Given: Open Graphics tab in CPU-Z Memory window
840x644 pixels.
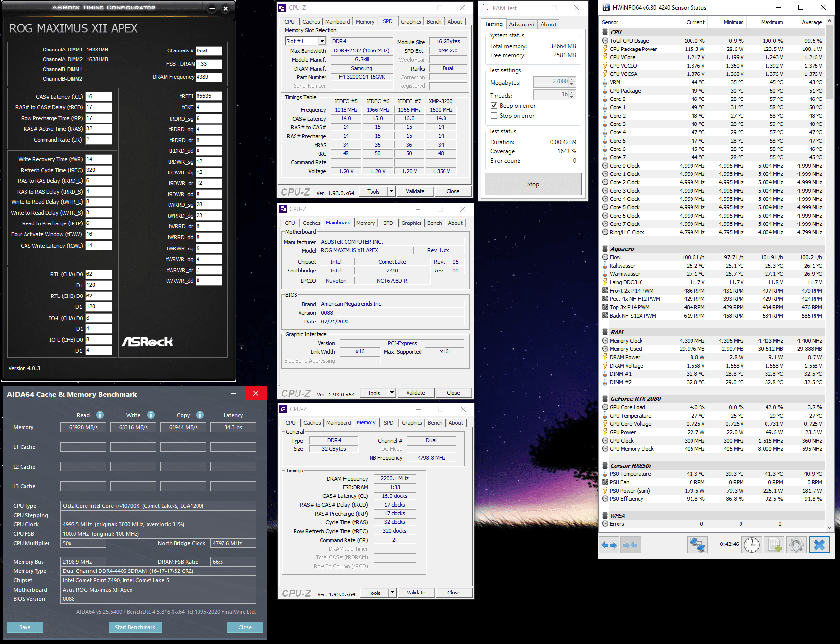Looking at the screenshot, I should tap(412, 423).
